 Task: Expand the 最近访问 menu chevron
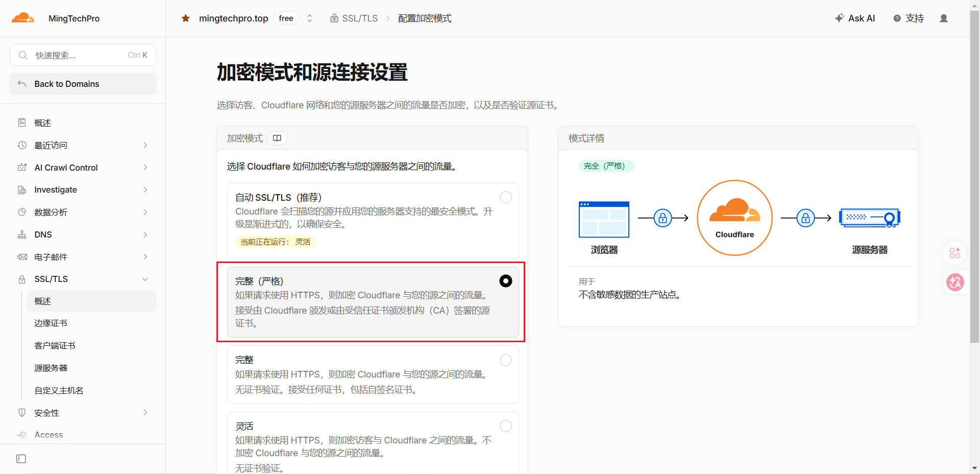pyautogui.click(x=145, y=146)
